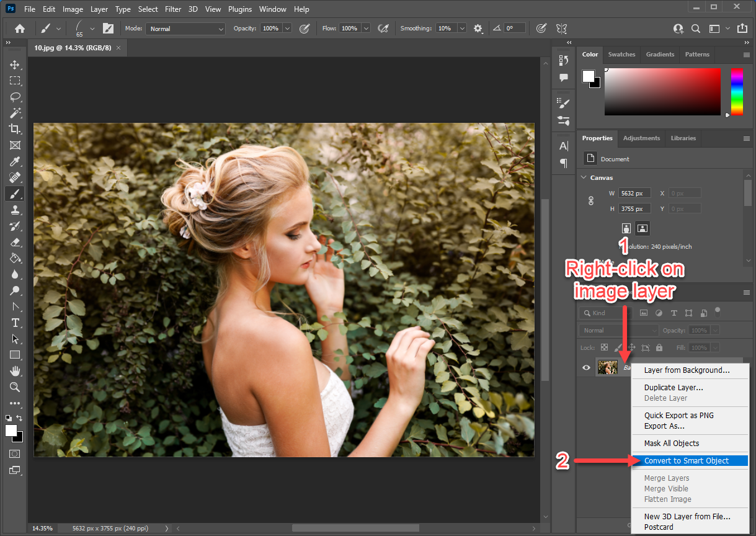Select the Horizontal Type tool
Viewport: 756px width, 536px height.
(x=15, y=323)
